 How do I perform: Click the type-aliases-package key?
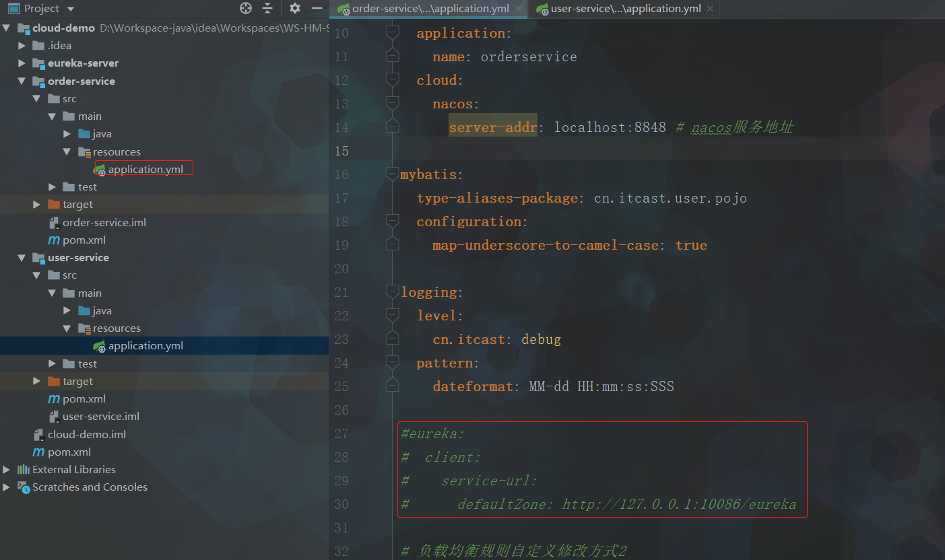pyautogui.click(x=497, y=198)
